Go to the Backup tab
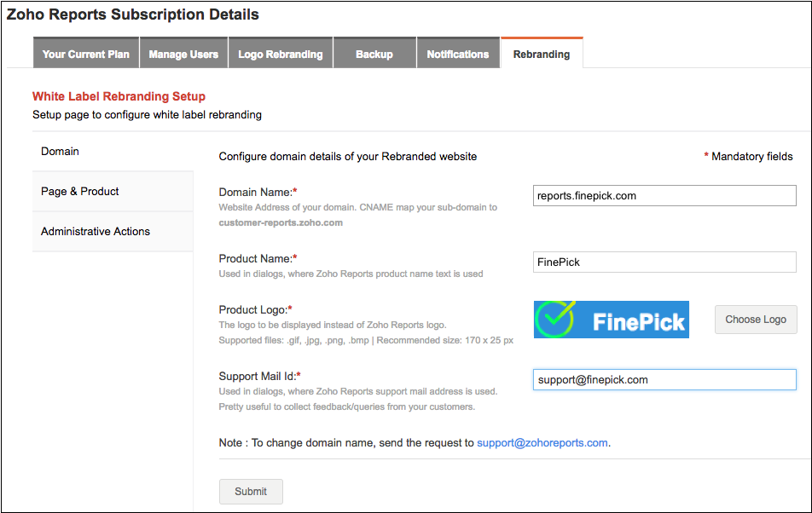This screenshot has width=812, height=513. 374,54
